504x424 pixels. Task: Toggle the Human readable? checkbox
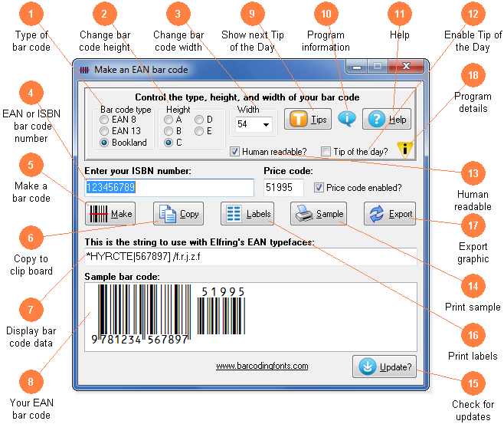point(234,151)
